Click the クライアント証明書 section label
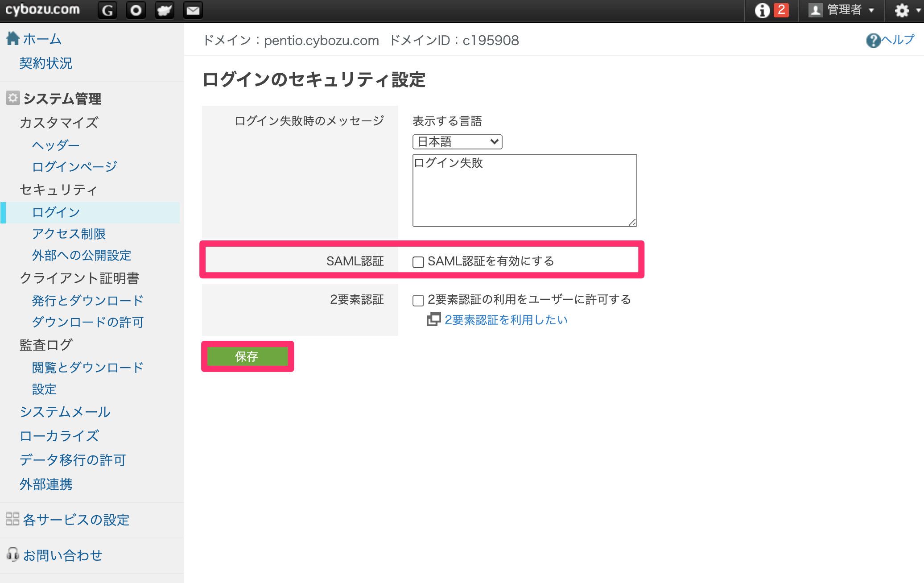Screen dimensions: 924x583 click(79, 278)
